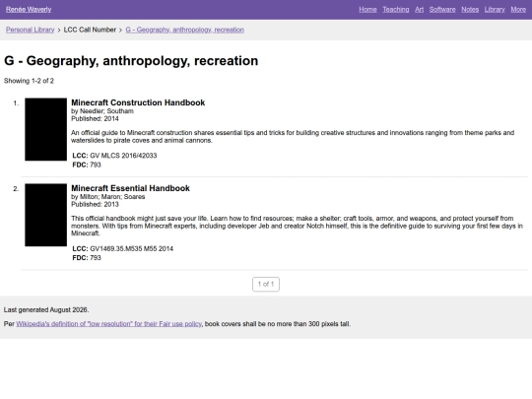The width and height of the screenshot is (532, 399).
Task: Click the author line by Milton; Maron; Soares
Action: (x=108, y=196)
